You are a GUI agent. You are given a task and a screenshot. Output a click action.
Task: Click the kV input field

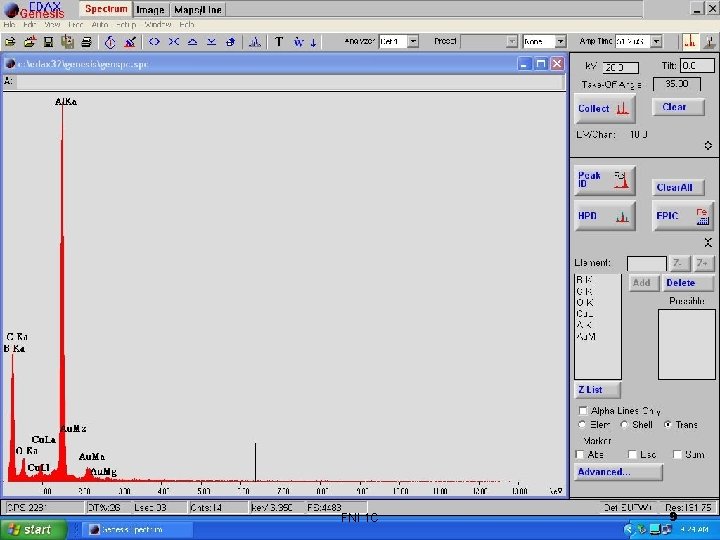[x=620, y=68]
